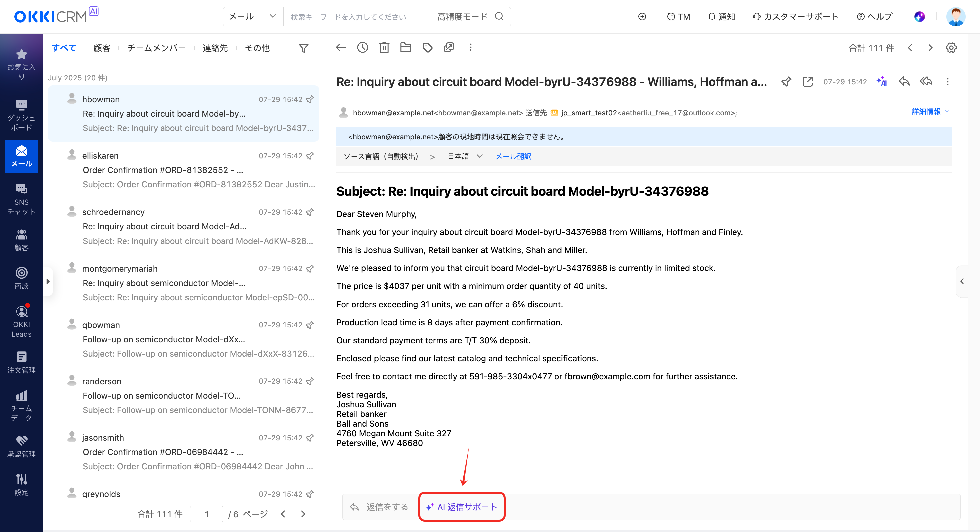
Task: Select the その他 mail filter tab
Action: tap(257, 48)
